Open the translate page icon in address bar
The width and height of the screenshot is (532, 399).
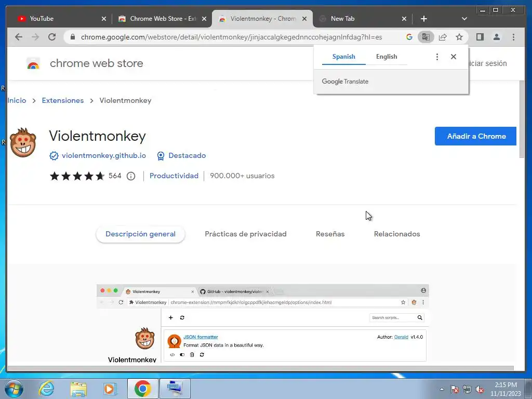(x=426, y=37)
